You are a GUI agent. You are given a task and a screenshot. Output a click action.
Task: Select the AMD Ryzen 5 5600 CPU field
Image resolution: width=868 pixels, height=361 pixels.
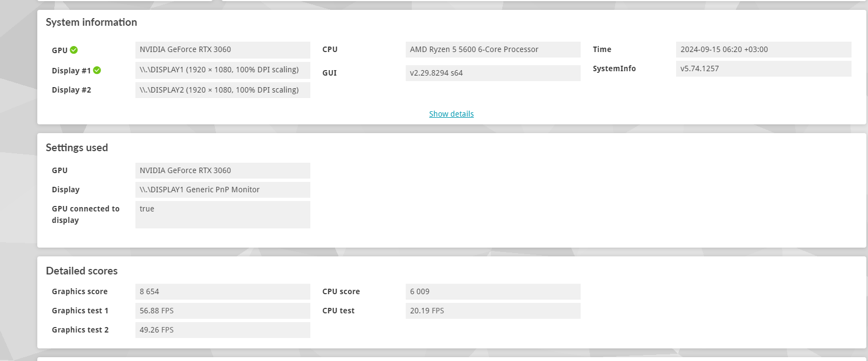(492, 50)
